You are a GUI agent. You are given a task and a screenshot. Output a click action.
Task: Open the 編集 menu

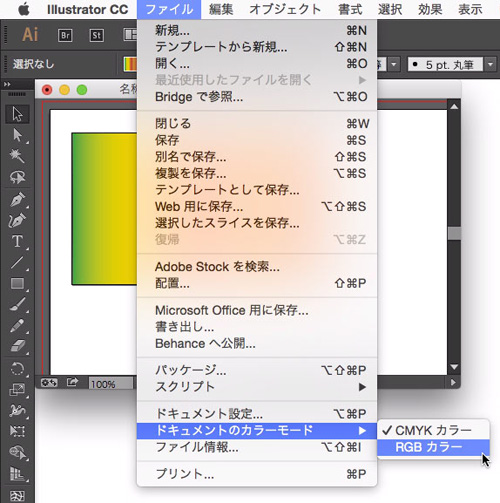[x=221, y=9]
